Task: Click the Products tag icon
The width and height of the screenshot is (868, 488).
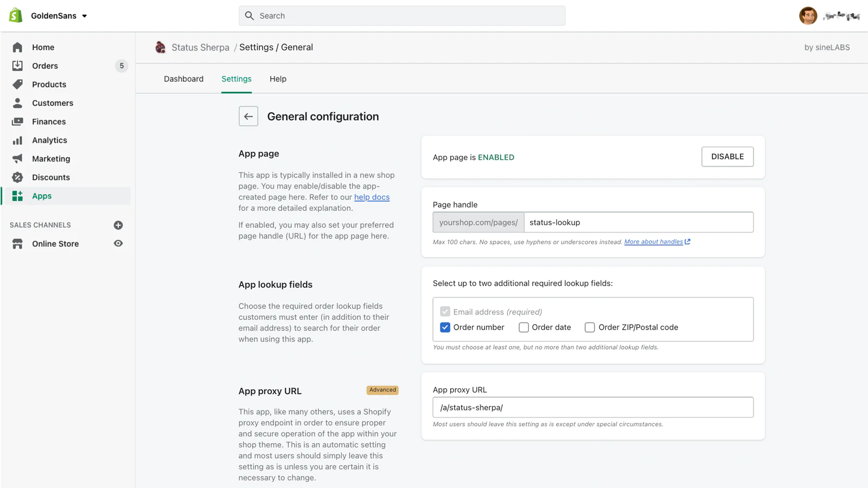Action: [x=17, y=84]
